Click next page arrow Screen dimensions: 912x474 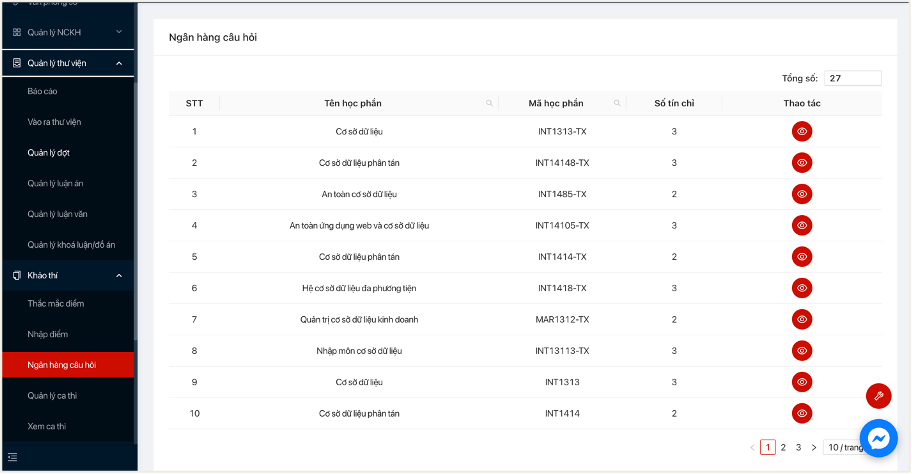pos(814,447)
